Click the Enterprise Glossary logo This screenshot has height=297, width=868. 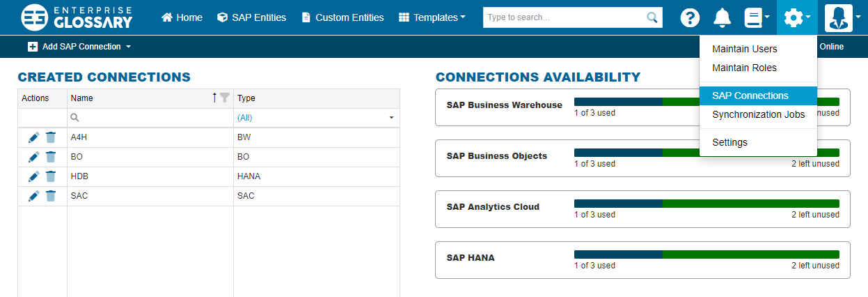point(77,17)
